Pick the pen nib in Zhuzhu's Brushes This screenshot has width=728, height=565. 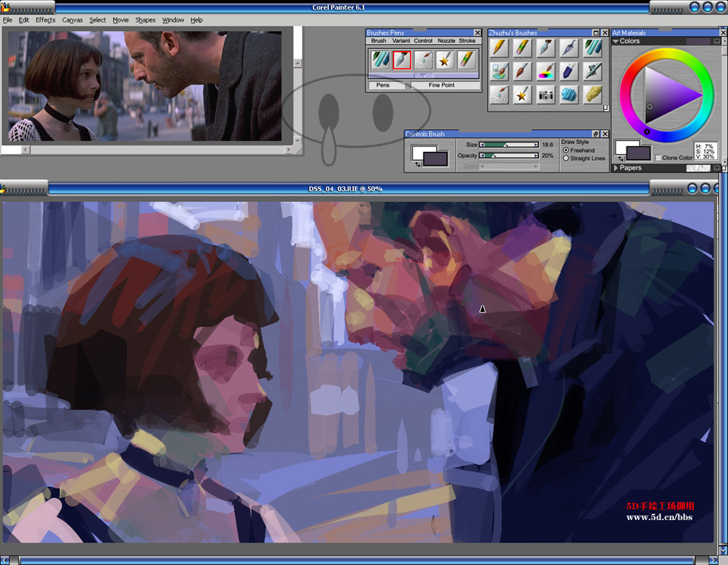(545, 48)
